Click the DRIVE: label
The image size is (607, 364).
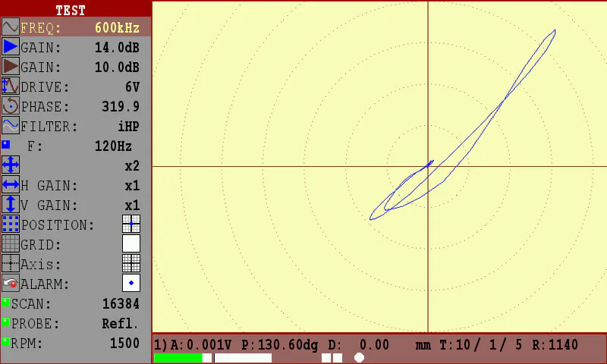coord(45,87)
